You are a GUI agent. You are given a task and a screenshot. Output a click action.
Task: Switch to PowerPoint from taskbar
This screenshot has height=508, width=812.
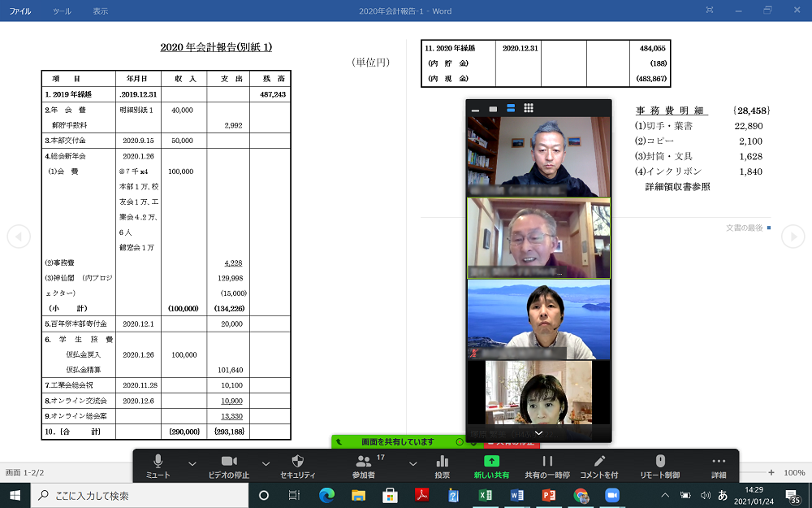(x=548, y=496)
